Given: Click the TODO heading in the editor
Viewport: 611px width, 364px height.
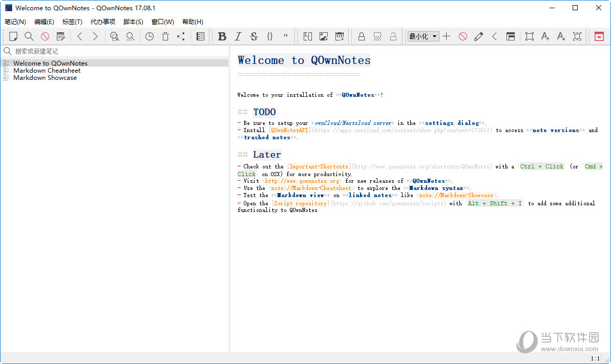Looking at the screenshot, I should click(265, 112).
